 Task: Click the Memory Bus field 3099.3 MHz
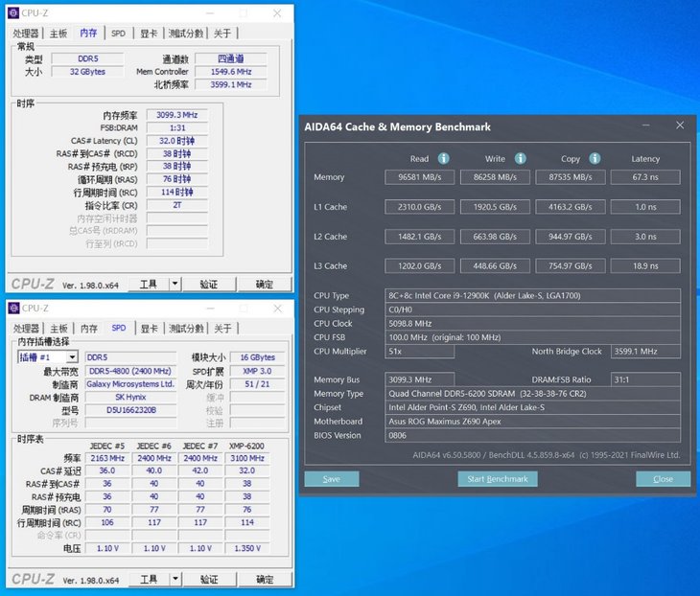click(x=420, y=379)
